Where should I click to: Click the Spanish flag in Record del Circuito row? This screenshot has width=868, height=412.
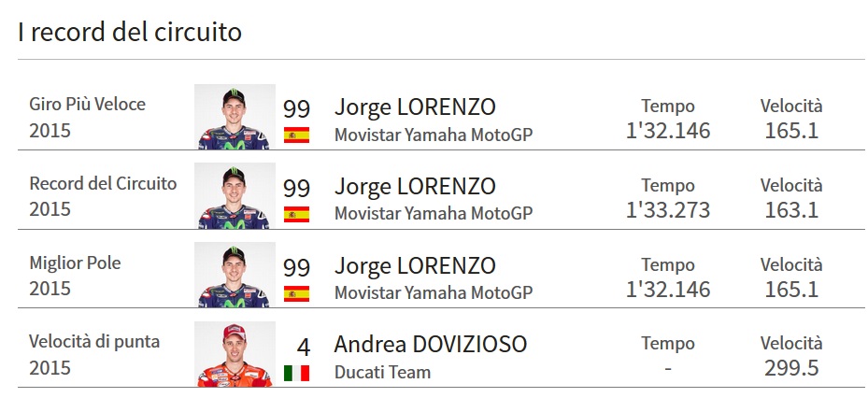tap(296, 214)
